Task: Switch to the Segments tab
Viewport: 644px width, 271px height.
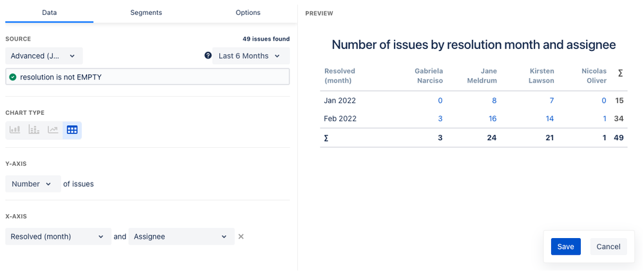Action: coord(146,12)
